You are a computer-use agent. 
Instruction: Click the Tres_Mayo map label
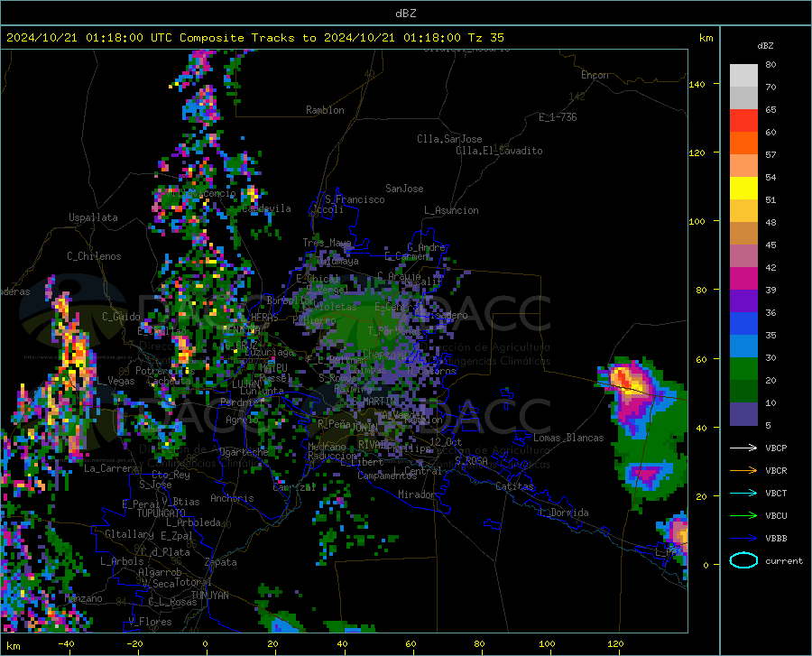point(327,243)
